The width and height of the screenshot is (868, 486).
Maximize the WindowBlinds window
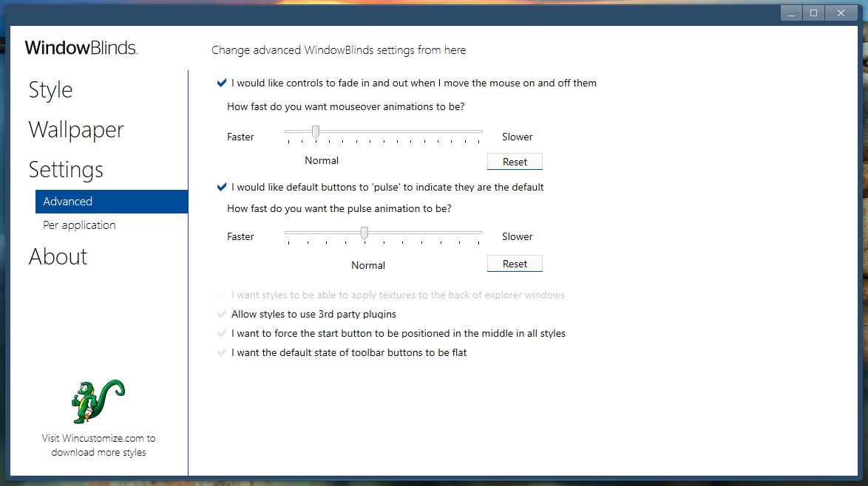[814, 13]
